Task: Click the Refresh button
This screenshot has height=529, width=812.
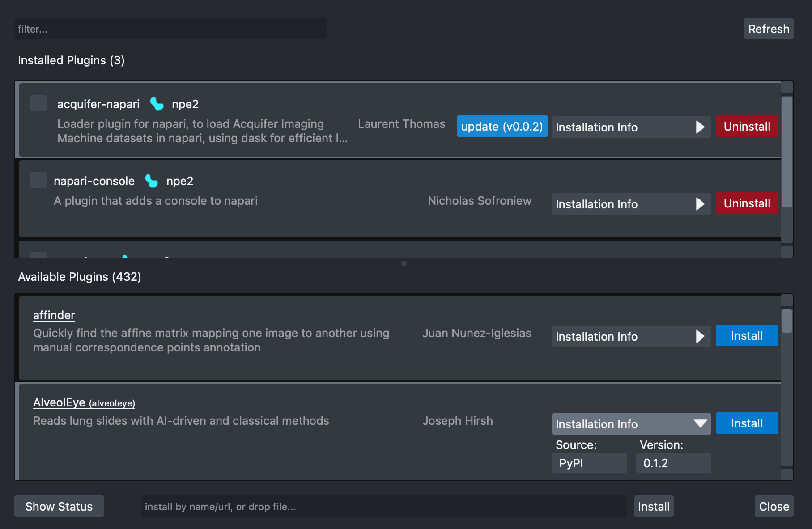Action: [769, 29]
